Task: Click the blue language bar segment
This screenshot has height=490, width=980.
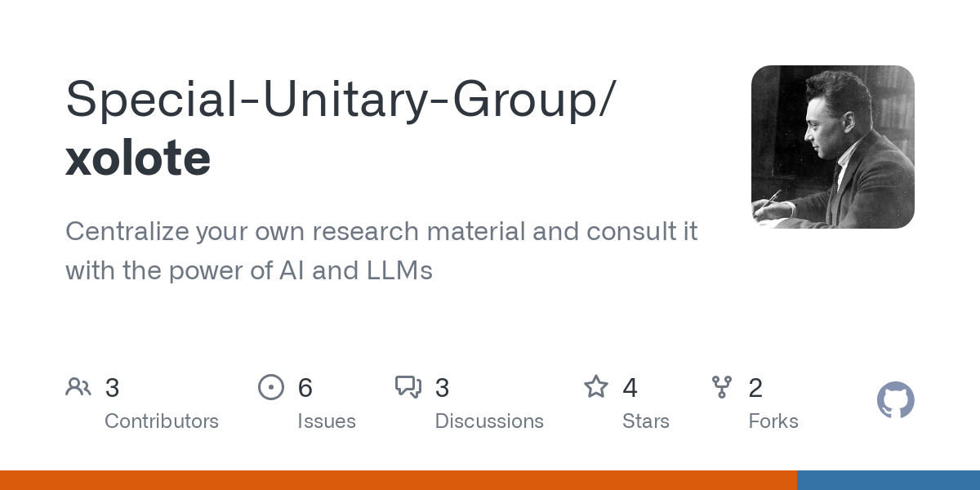Action: pos(888,480)
